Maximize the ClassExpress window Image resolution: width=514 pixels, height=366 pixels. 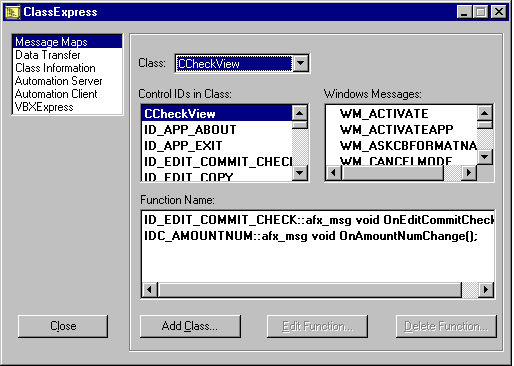(x=480, y=12)
